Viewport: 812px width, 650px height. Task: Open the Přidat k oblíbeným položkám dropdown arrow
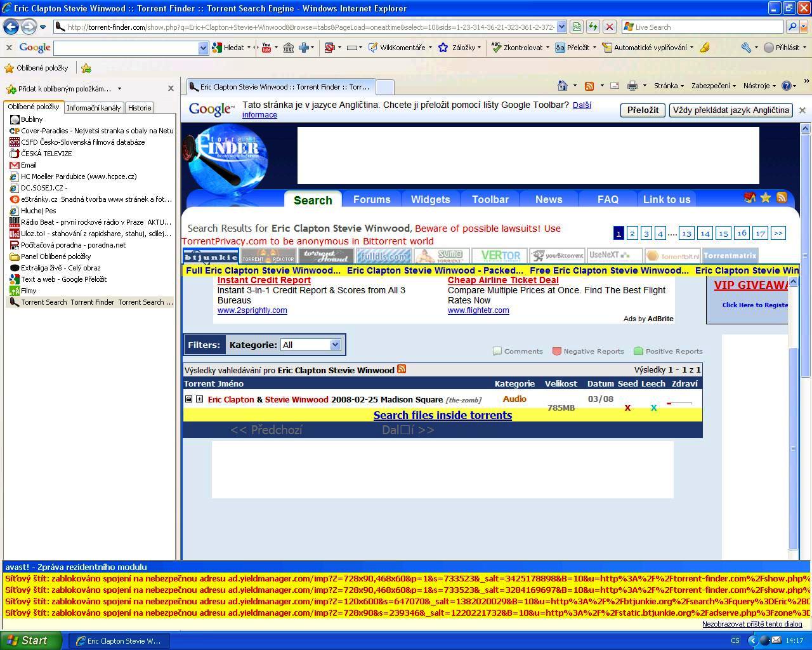119,89
